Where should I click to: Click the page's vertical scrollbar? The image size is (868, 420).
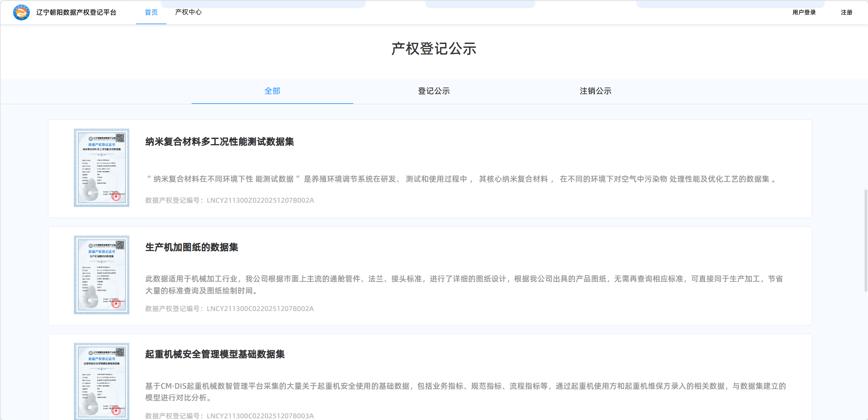(866, 240)
